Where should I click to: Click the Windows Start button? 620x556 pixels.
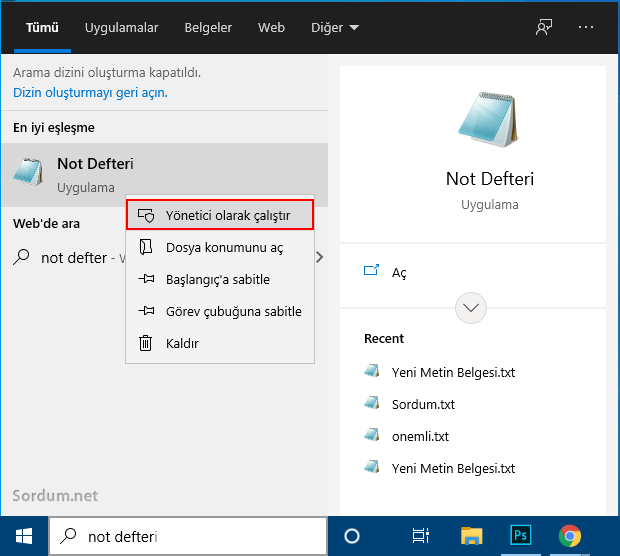(x=24, y=536)
